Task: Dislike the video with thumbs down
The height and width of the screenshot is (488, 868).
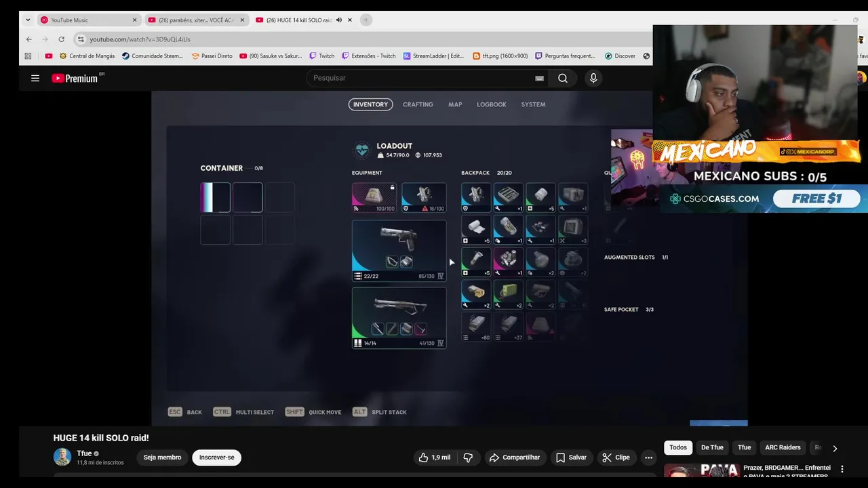Action: 468,457
